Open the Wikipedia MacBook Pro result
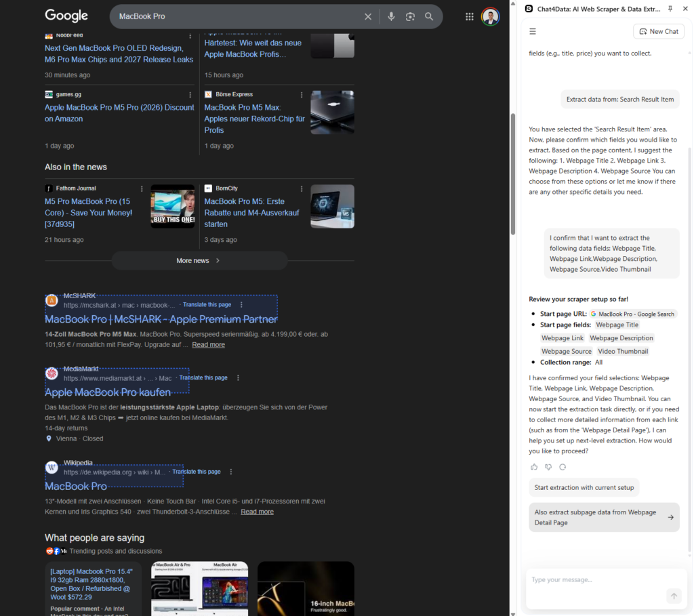Viewport: 694px width, 616px height. [x=76, y=486]
